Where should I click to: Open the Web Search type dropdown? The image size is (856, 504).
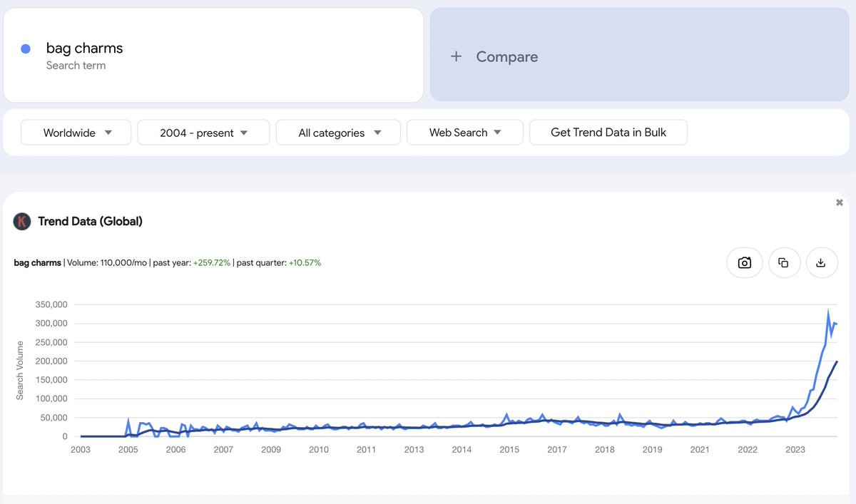click(465, 133)
